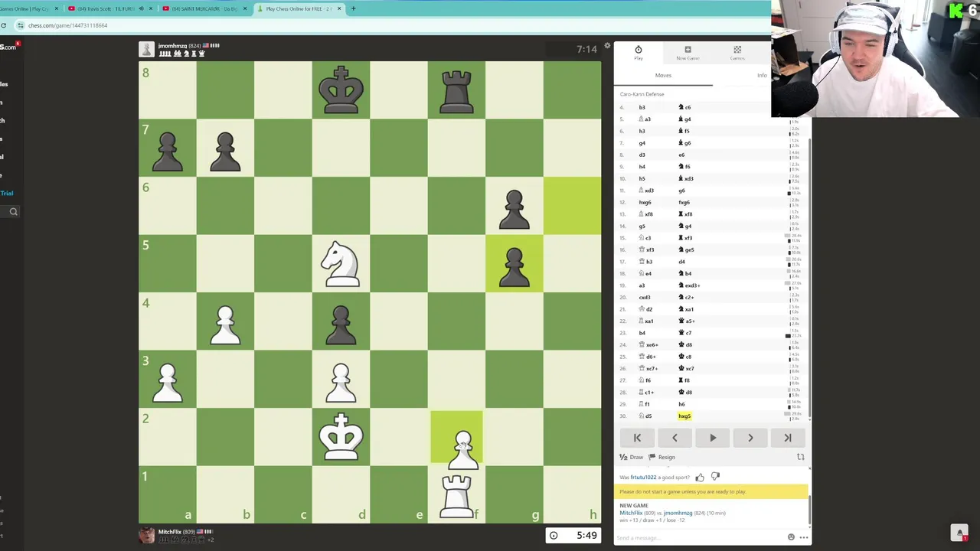Open the search icon in left sidebar
This screenshot has width=980, height=551.
click(x=13, y=211)
